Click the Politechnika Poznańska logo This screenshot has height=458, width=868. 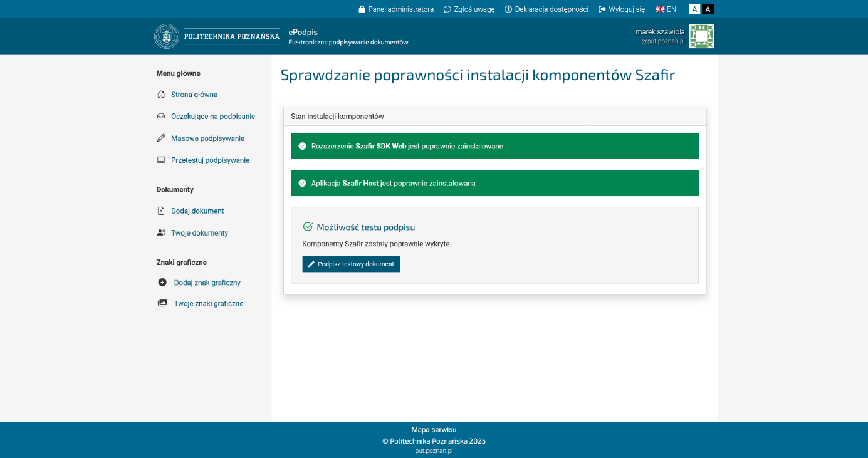(217, 36)
